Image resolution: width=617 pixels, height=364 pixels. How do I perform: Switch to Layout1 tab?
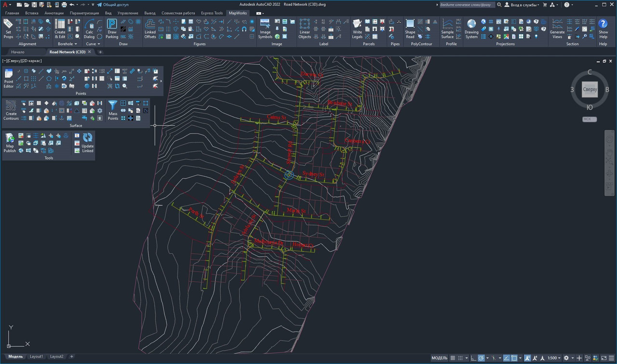click(x=36, y=357)
